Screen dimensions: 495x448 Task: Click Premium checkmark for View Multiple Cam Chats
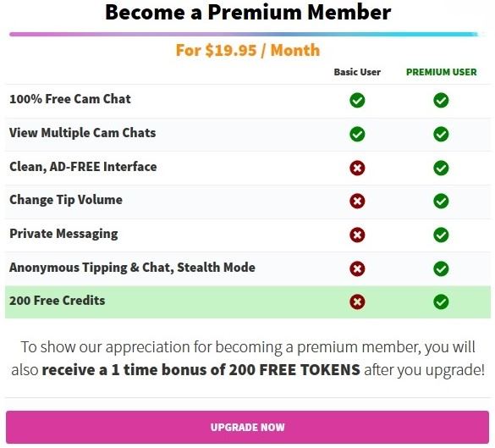click(x=441, y=135)
